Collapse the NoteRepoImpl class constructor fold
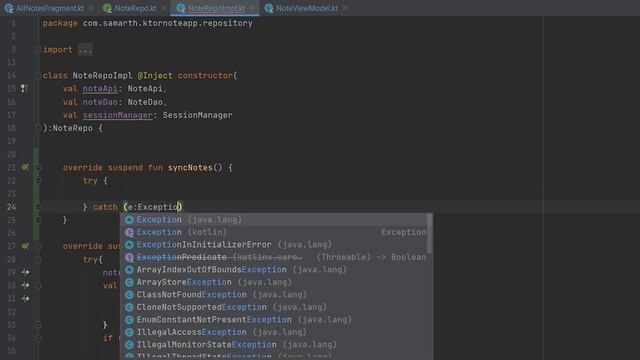 pyautogui.click(x=38, y=76)
